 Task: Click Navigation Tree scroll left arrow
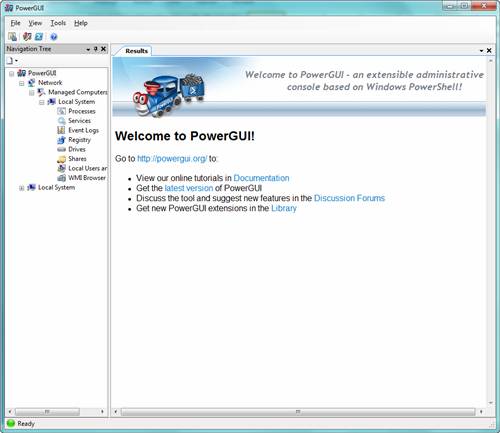10,412
